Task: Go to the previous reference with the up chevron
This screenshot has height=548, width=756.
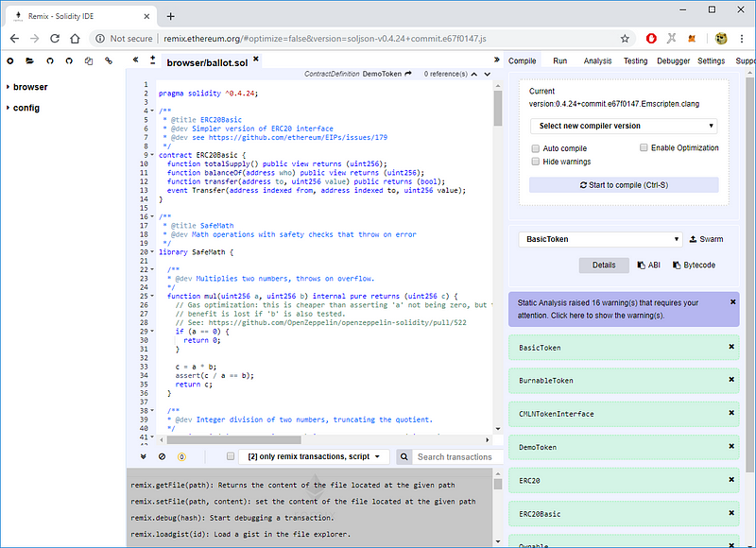Action: (x=474, y=75)
